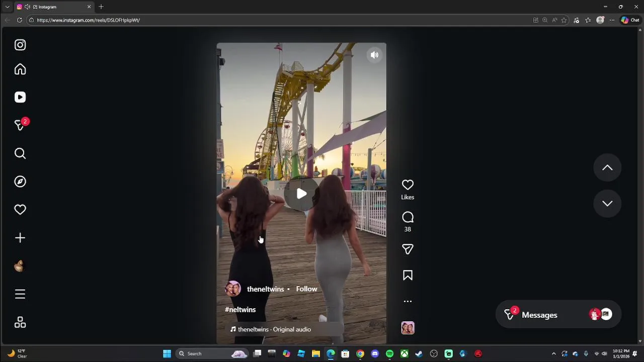Open the Windows Start menu
Viewport: 644px width, 362px height.
pos(167,354)
